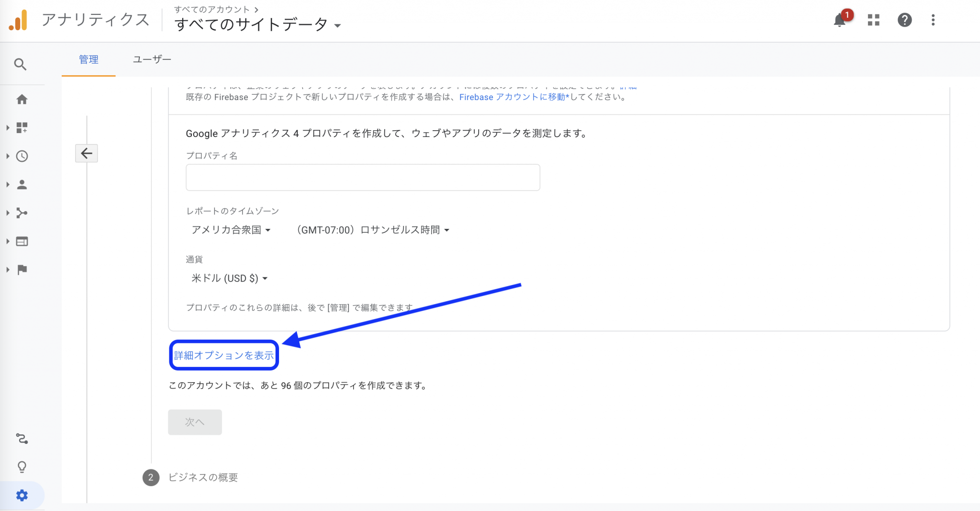Open the Realtime clock icon
This screenshot has height=511, width=980.
tap(22, 156)
